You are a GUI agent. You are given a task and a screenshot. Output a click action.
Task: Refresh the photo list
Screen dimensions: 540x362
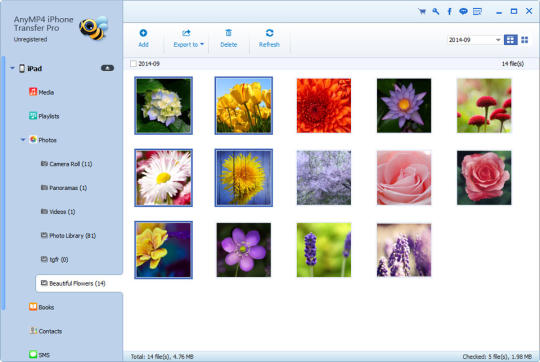click(269, 38)
